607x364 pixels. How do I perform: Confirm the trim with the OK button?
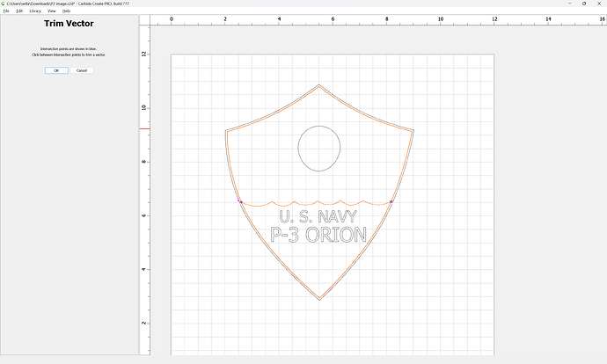[56, 70]
